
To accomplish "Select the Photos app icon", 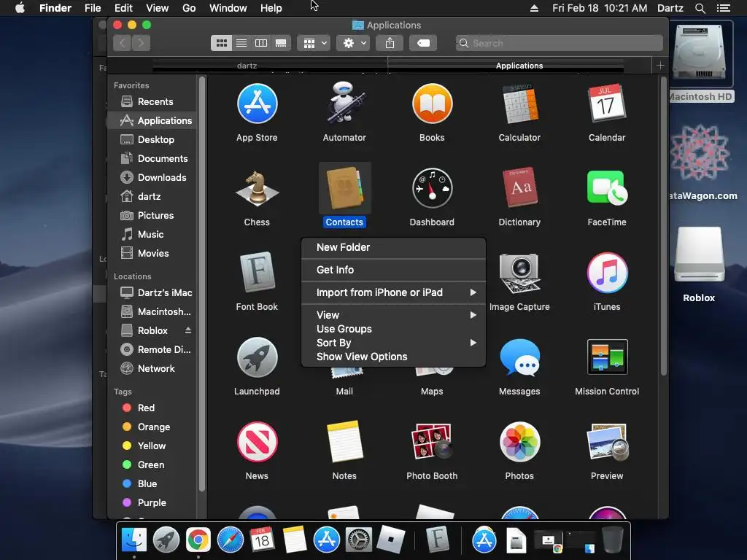I will 519,442.
